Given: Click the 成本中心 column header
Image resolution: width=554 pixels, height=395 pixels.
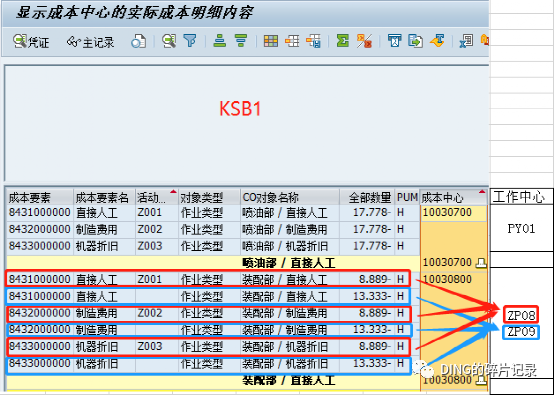Looking at the screenshot, I should point(453,197).
